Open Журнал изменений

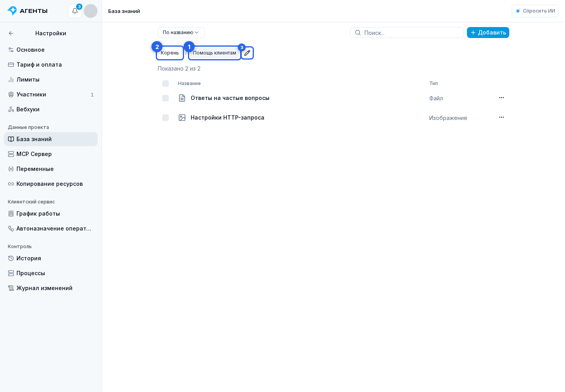point(51,288)
